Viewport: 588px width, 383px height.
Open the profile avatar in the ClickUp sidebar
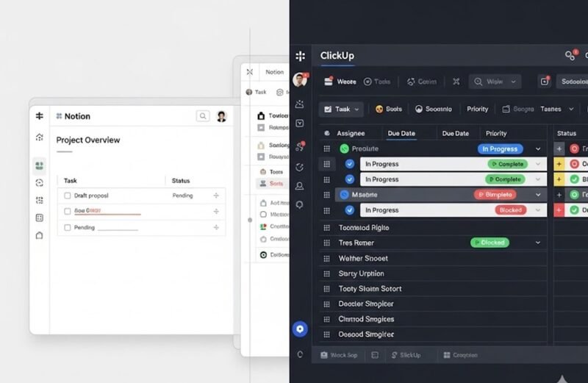coord(300,80)
